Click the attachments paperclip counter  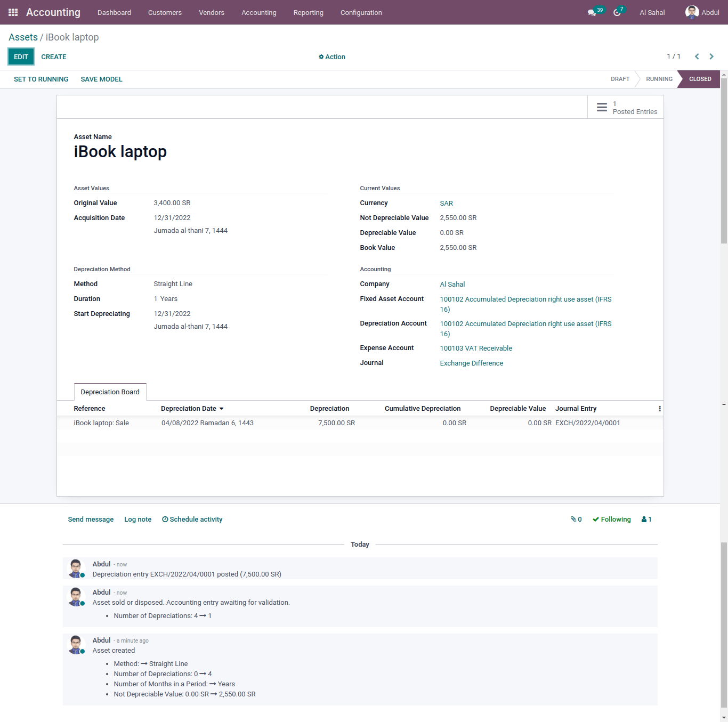click(576, 520)
